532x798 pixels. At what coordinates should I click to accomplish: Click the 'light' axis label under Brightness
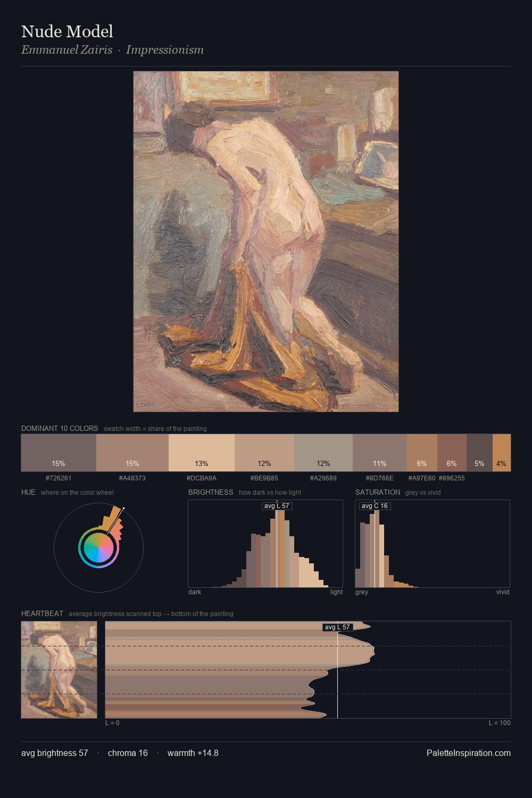[x=337, y=592]
